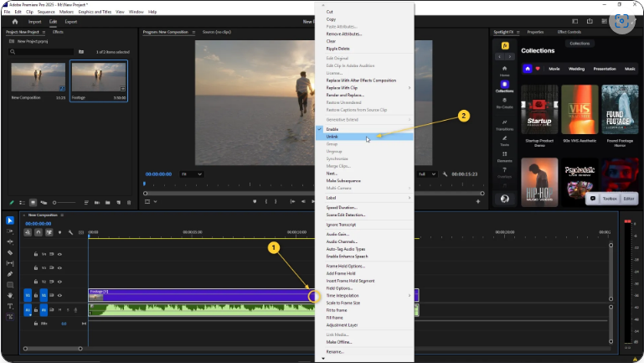Image resolution: width=644 pixels, height=363 pixels.
Task: Expand Time Interpolation submenu
Action: [x=364, y=296]
